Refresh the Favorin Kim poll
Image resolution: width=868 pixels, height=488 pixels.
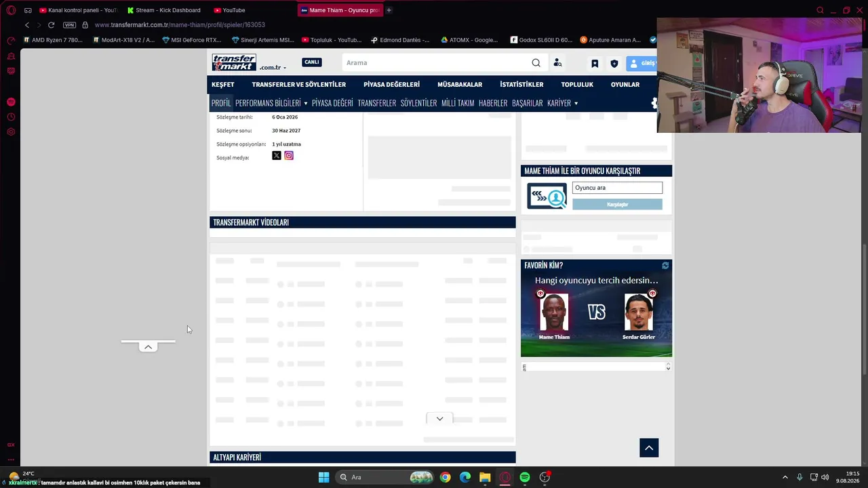665,266
